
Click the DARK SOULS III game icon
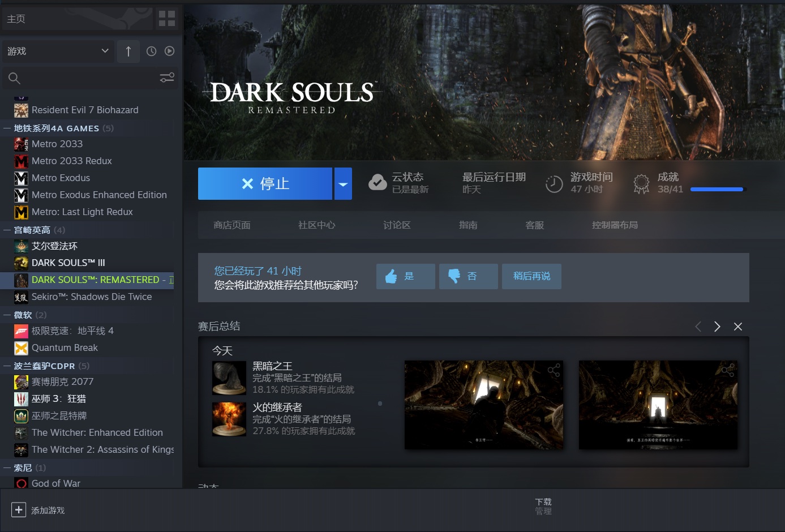21,263
